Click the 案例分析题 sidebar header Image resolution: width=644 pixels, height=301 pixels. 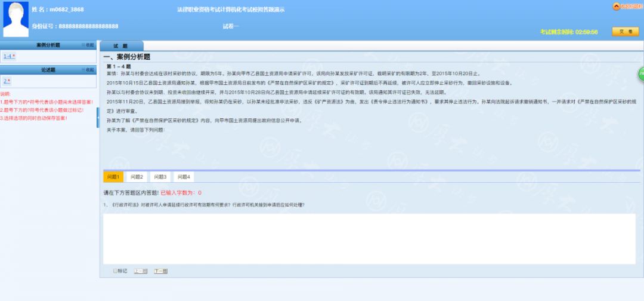[x=48, y=45]
